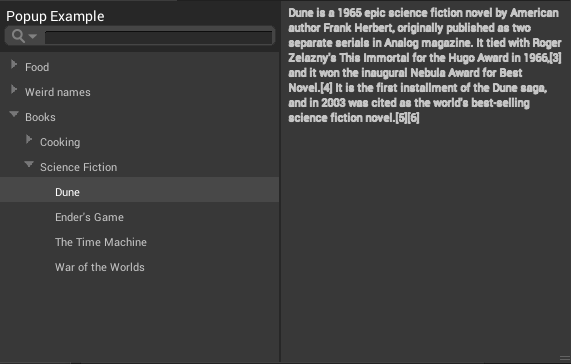This screenshot has height=364, width=571.
Task: Collapse the Science Fiction node arrow
Action: point(29,165)
